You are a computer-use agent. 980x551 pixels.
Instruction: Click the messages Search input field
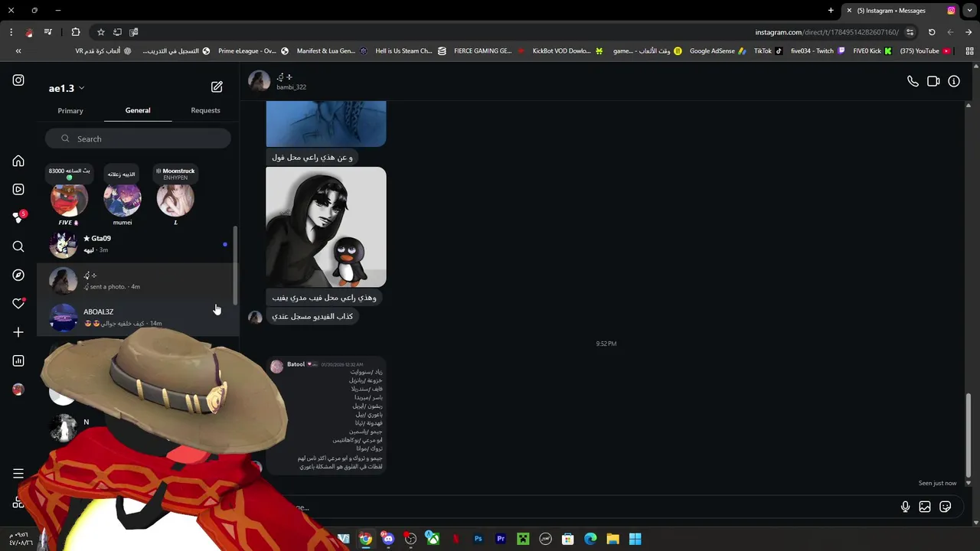click(x=138, y=139)
